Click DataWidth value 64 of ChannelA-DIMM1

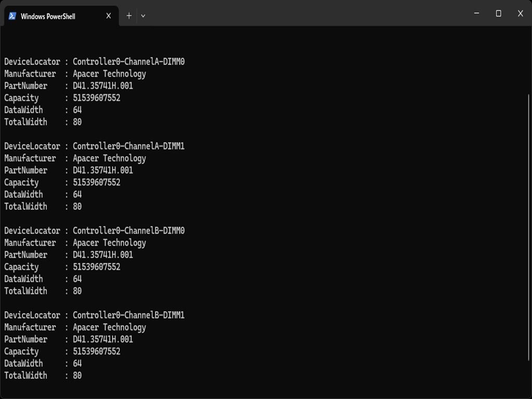[77, 194]
